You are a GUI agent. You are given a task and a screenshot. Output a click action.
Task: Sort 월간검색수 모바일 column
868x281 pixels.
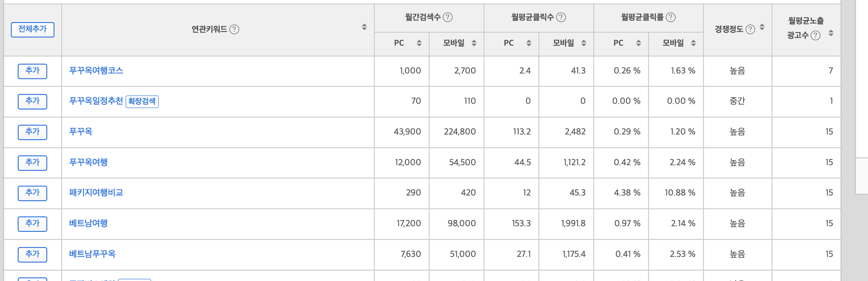pyautogui.click(x=474, y=43)
